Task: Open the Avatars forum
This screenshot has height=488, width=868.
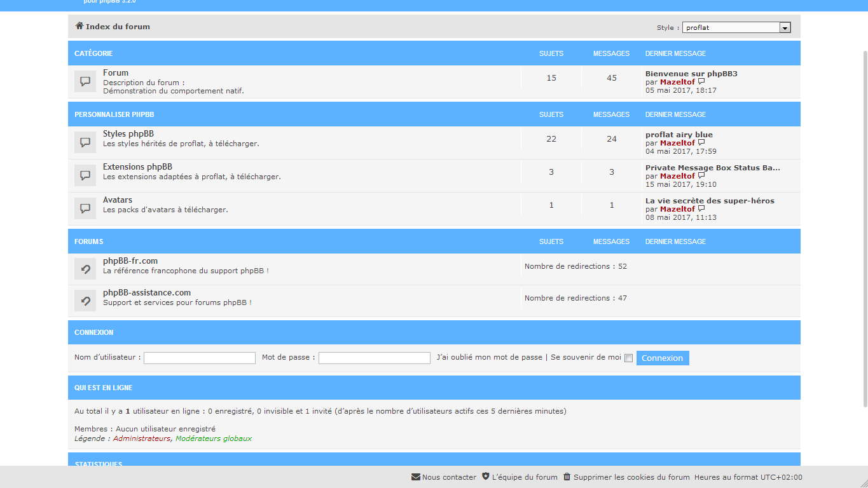Action: click(118, 200)
